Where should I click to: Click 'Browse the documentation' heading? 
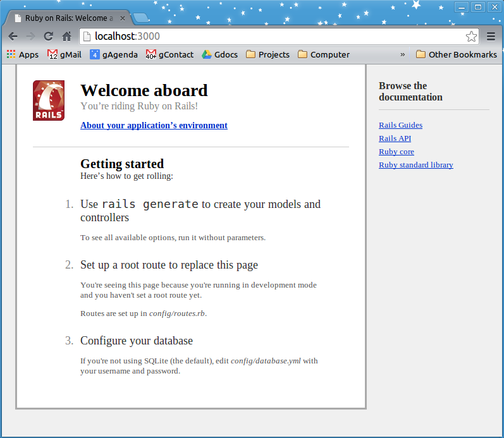coord(410,92)
